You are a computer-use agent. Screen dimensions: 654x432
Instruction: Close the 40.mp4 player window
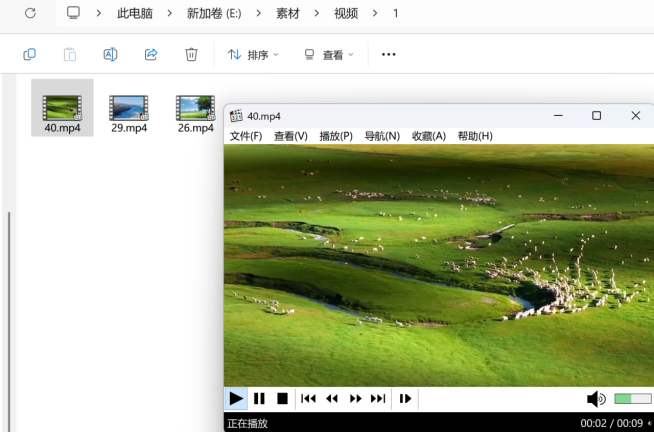(x=635, y=116)
